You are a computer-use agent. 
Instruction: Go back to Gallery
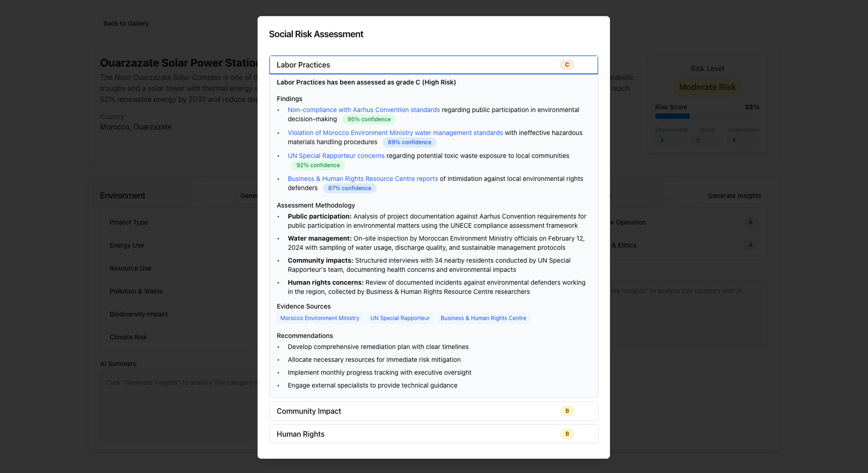click(x=126, y=23)
